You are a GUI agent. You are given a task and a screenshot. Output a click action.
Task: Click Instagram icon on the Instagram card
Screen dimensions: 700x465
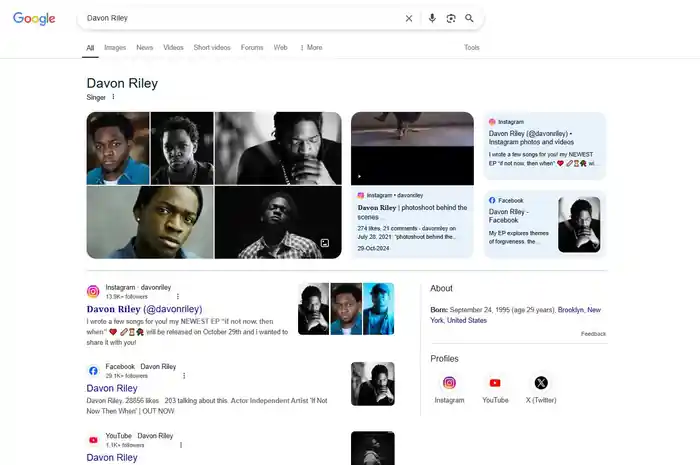pyautogui.click(x=492, y=122)
